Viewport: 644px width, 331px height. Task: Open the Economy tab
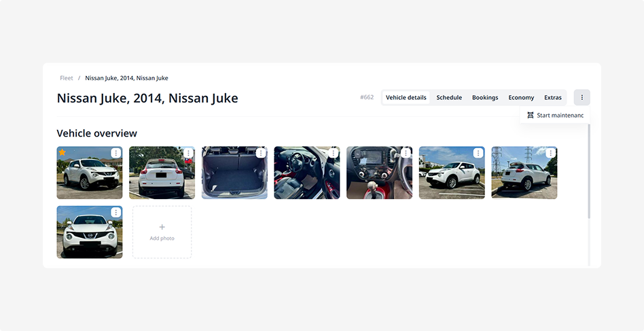521,98
